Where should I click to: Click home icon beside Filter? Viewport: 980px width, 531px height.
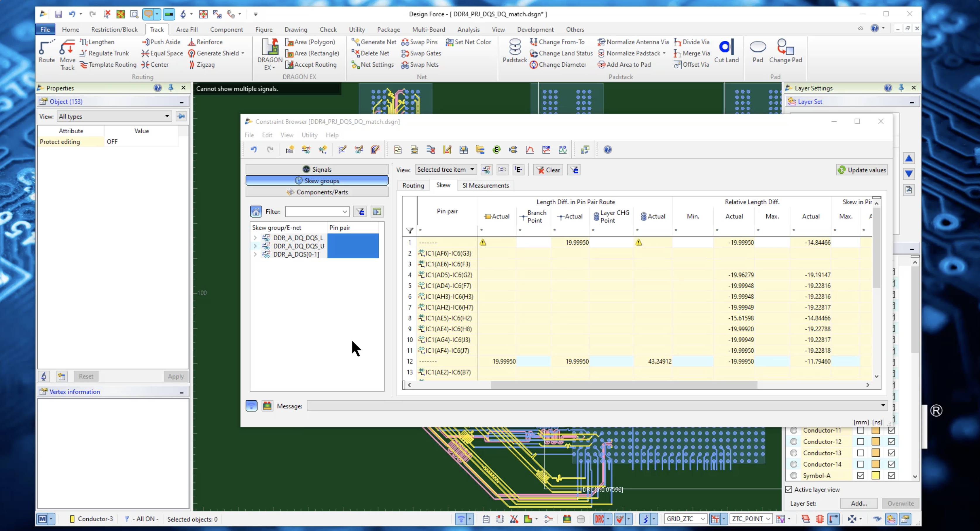(x=256, y=212)
